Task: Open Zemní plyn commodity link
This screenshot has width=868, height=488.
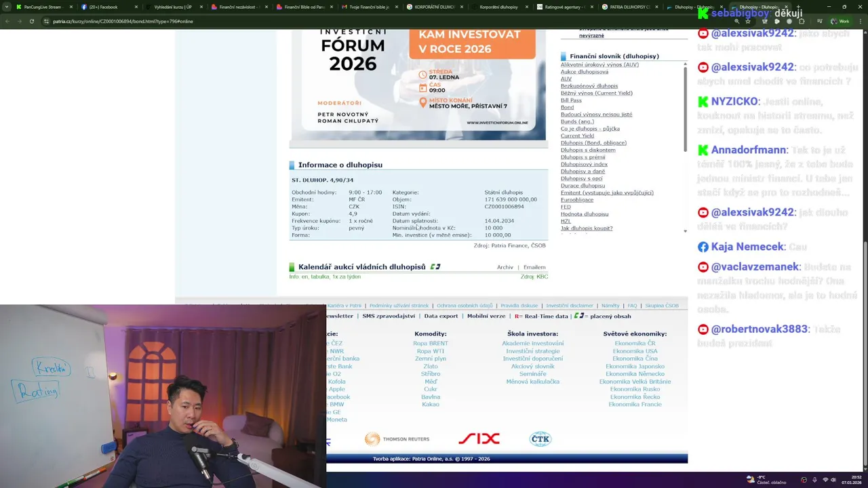Action: click(431, 359)
